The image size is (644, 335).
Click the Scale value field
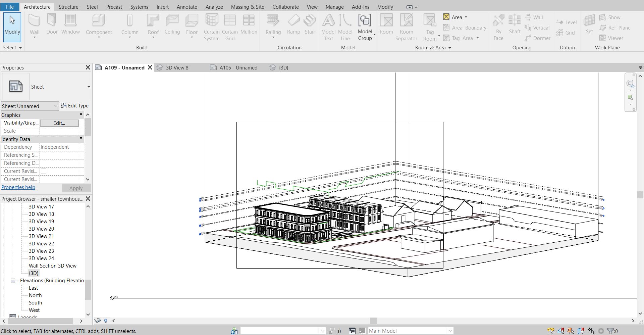[59, 131]
